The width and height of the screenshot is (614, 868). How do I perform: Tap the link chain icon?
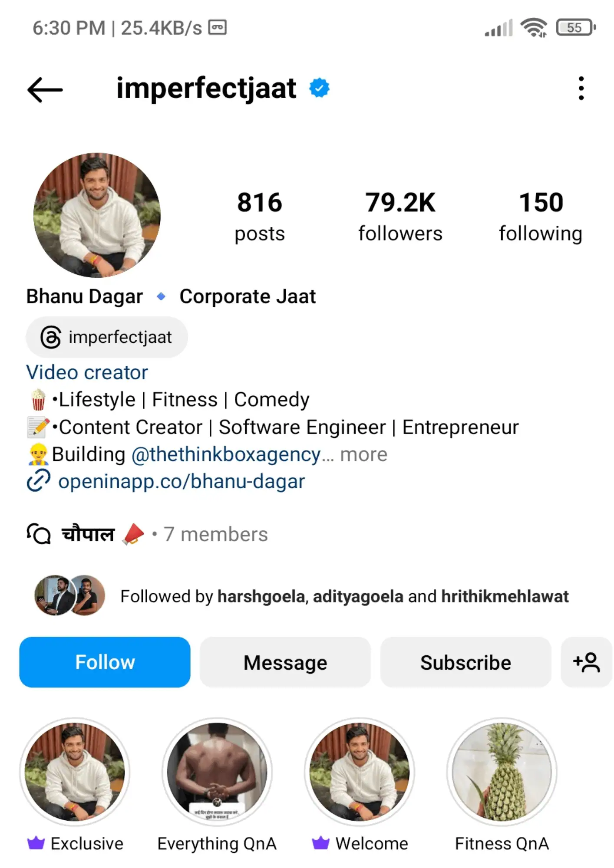pos(39,481)
